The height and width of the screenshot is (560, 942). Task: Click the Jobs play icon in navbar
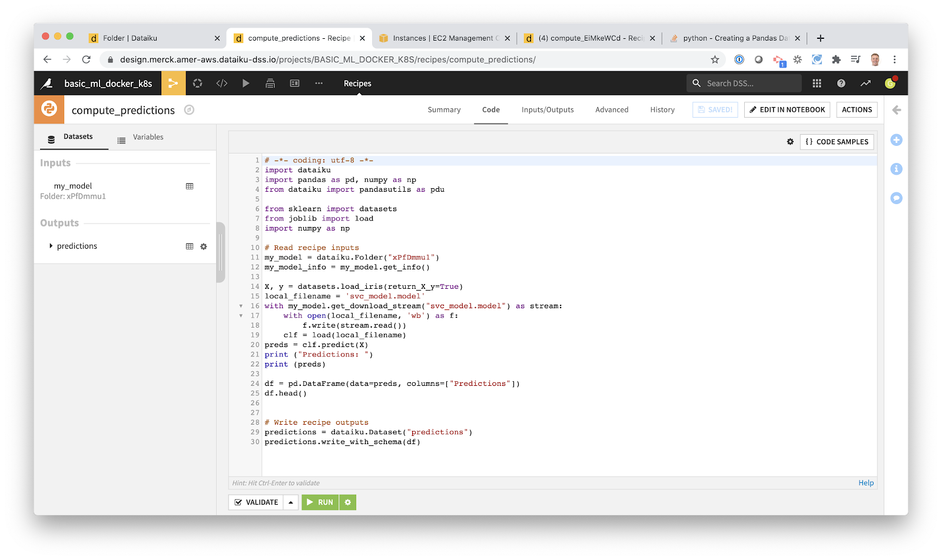coord(246,84)
